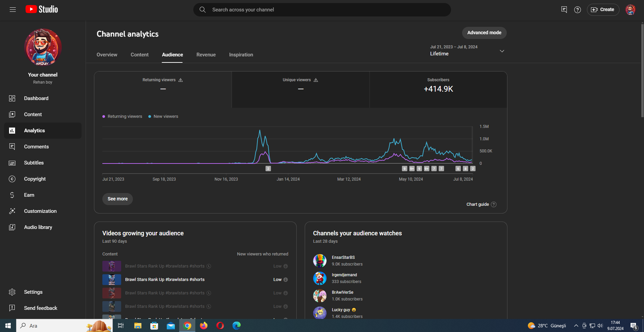Image resolution: width=644 pixels, height=332 pixels.
Task: Open the Irgendjemand channel avatar
Action: [320, 278]
